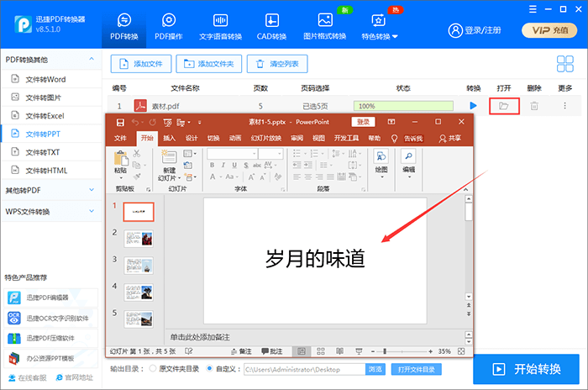The height and width of the screenshot is (390, 588).
Task: Click the 浏览 button
Action: click(x=375, y=369)
